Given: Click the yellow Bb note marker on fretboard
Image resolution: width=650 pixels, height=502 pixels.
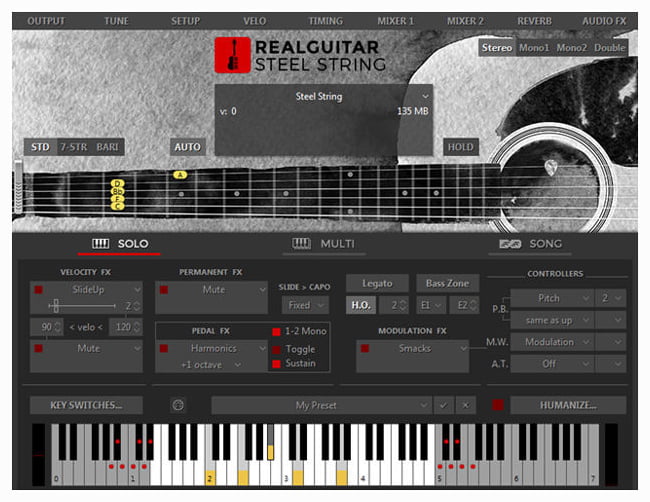Looking at the screenshot, I should (118, 191).
